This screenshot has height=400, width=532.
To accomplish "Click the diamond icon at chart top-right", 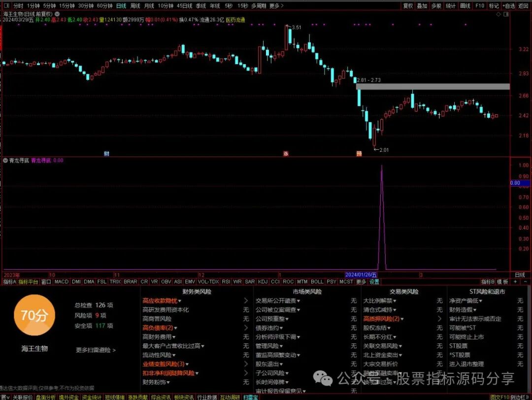I will click(499, 14).
